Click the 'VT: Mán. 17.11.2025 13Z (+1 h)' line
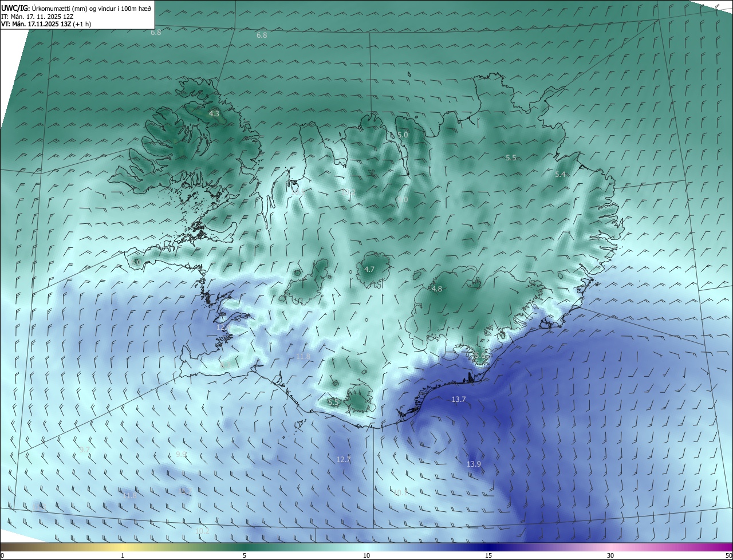The width and height of the screenshot is (733, 560). click(x=46, y=24)
